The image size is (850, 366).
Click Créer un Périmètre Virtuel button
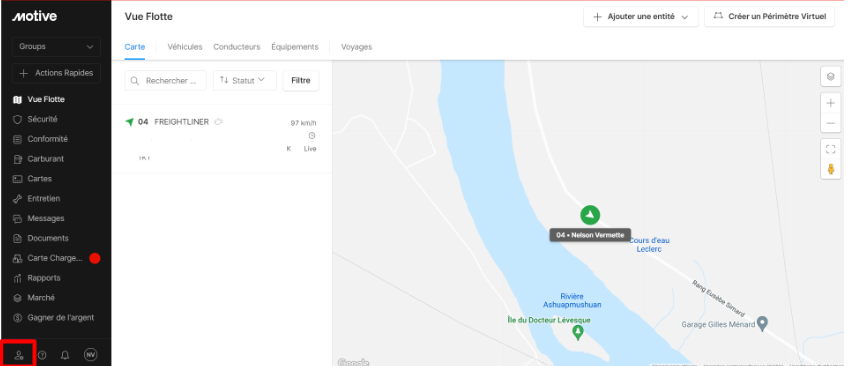coord(770,17)
